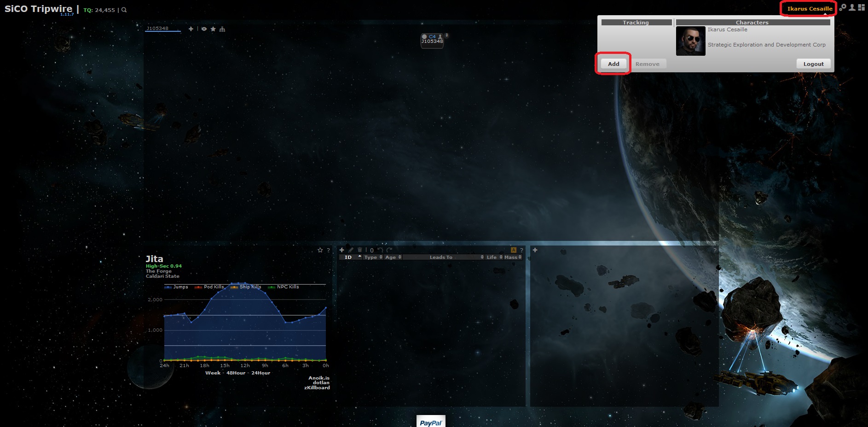The image size is (868, 427).
Task: Select the J105348 system tab
Action: pos(157,29)
